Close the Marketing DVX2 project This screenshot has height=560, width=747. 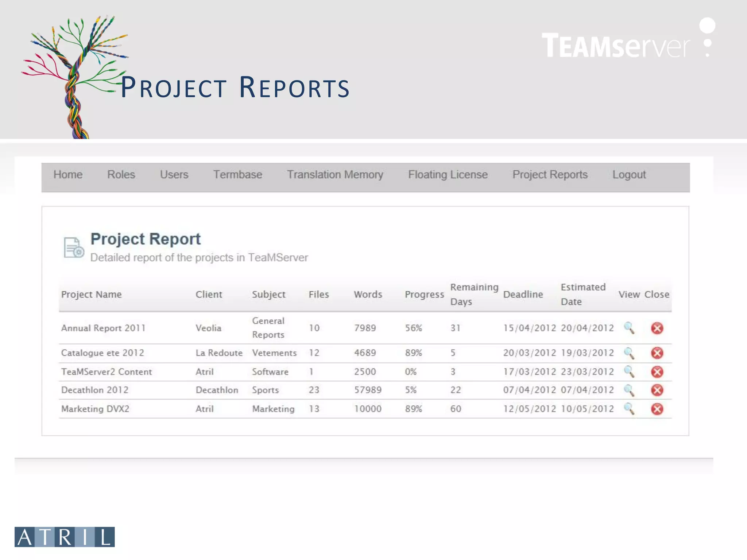[657, 409]
